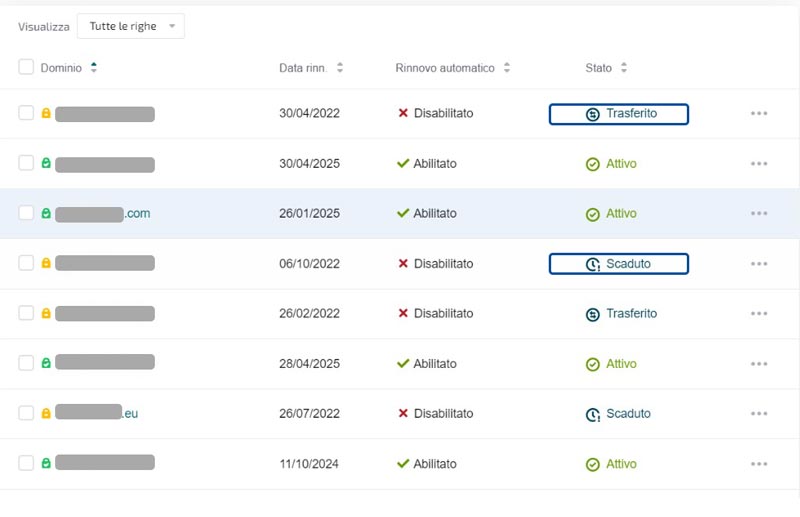Open the three-dot menu for the .com domain
Image resolution: width=800 pixels, height=517 pixels.
[x=758, y=214]
